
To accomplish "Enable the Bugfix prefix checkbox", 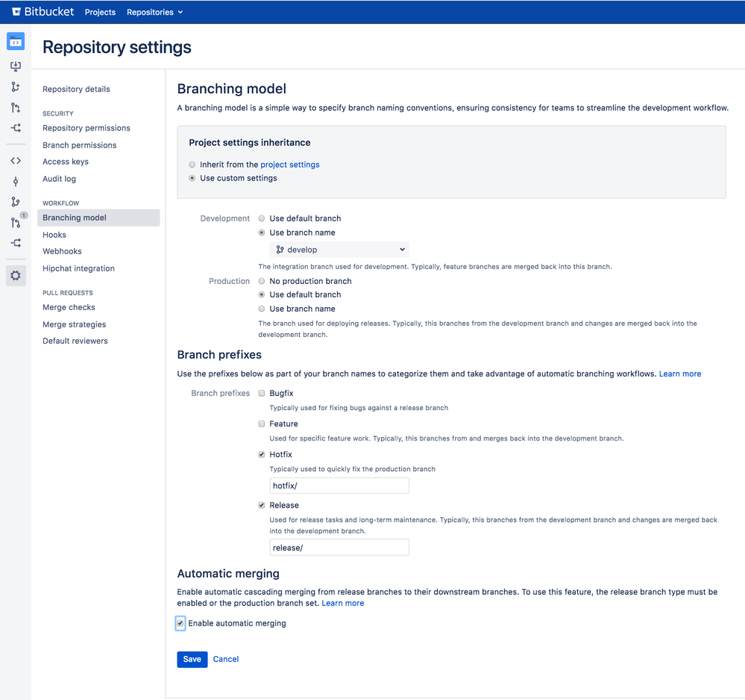I will click(261, 393).
